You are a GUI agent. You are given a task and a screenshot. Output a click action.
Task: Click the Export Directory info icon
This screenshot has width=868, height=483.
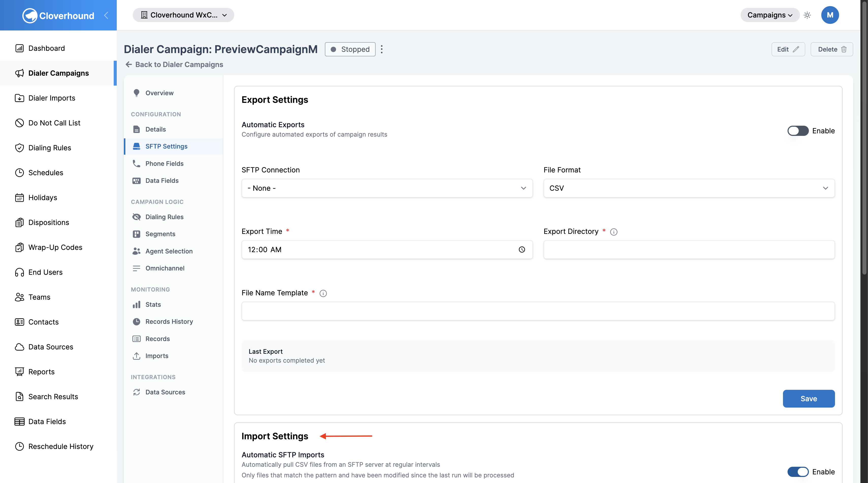tap(614, 232)
